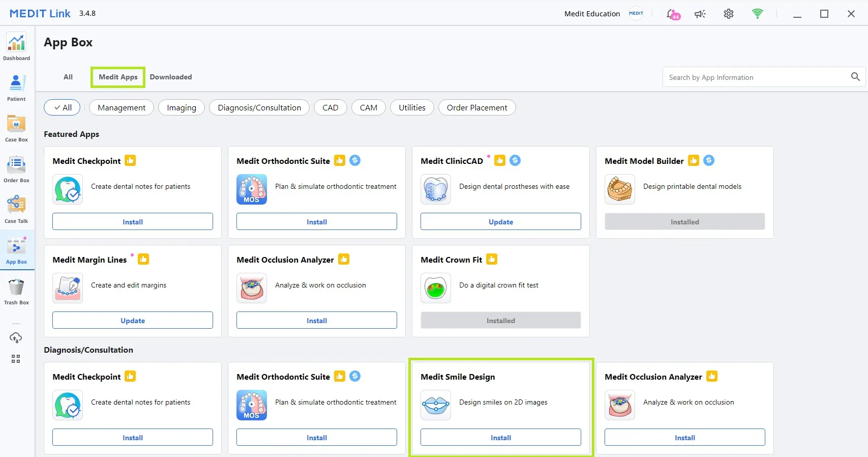Install Medit Smile Design app
868x457 pixels.
tap(501, 437)
